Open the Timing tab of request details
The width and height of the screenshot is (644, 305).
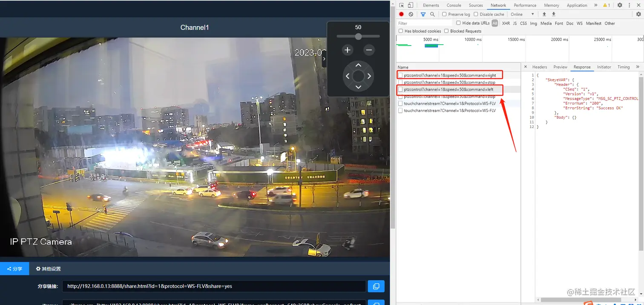pyautogui.click(x=624, y=67)
